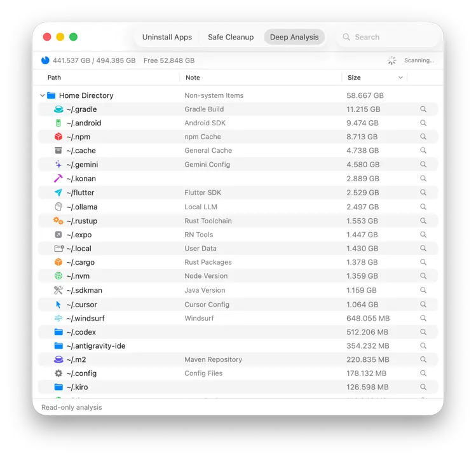Image resolution: width=476 pixels, height=458 pixels.
Task: Click the 'Config Files' note
Action: point(203,373)
